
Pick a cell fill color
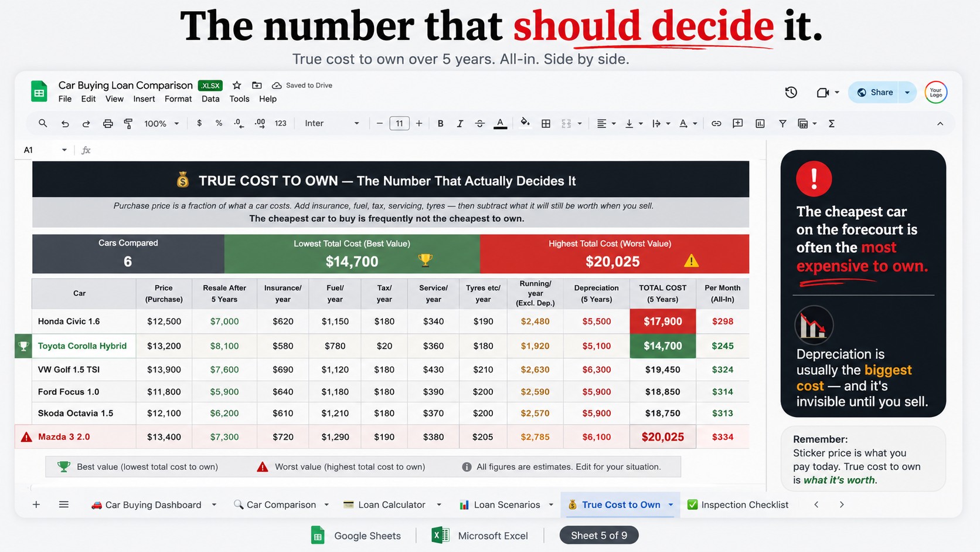(x=525, y=123)
